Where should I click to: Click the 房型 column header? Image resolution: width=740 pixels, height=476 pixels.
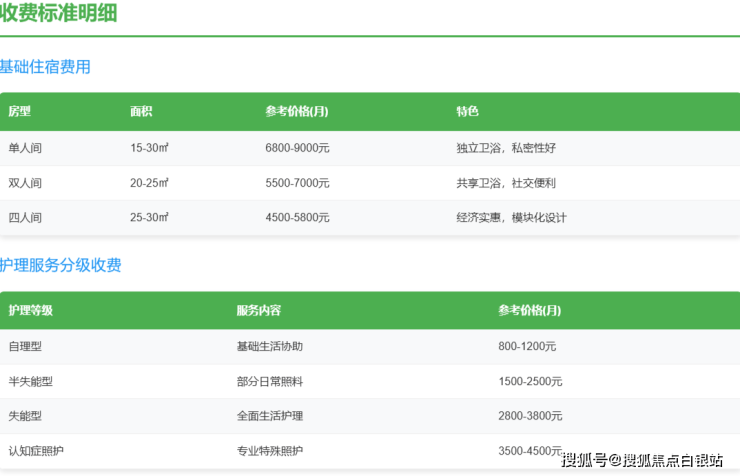[x=20, y=111]
